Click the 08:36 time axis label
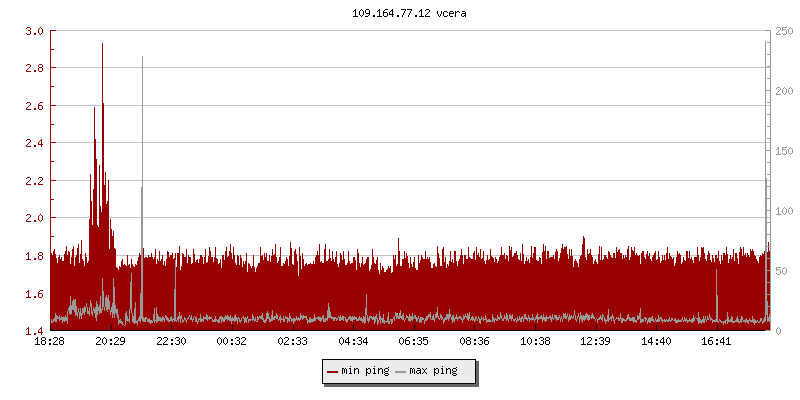This screenshot has width=800, height=400. point(475,341)
